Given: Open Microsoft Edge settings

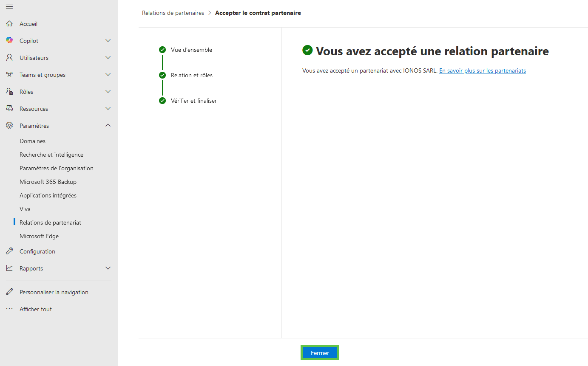Looking at the screenshot, I should point(39,236).
